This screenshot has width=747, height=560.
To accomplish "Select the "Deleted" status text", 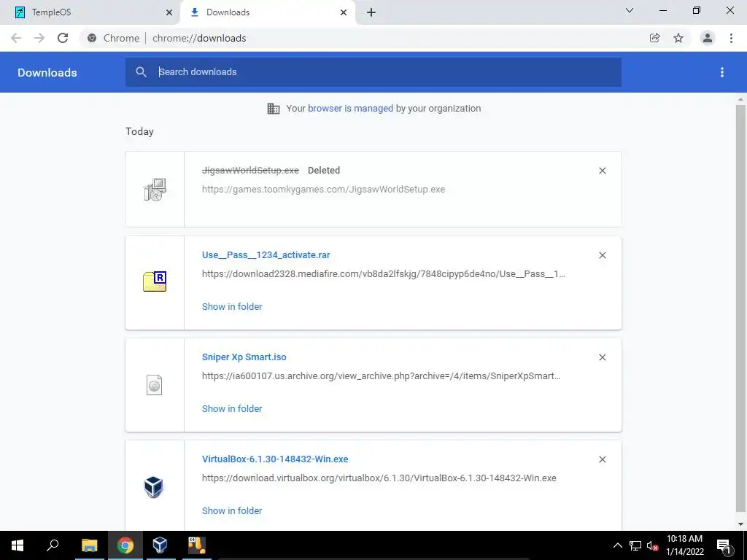I will [323, 171].
